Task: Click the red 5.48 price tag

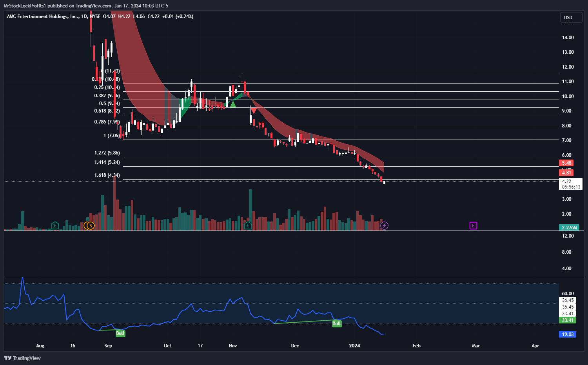Action: (567, 163)
